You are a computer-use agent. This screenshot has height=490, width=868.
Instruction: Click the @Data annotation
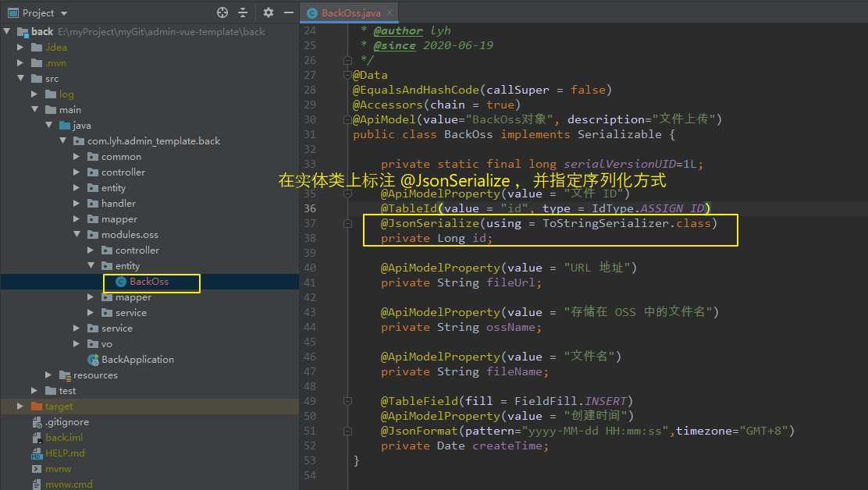(370, 75)
